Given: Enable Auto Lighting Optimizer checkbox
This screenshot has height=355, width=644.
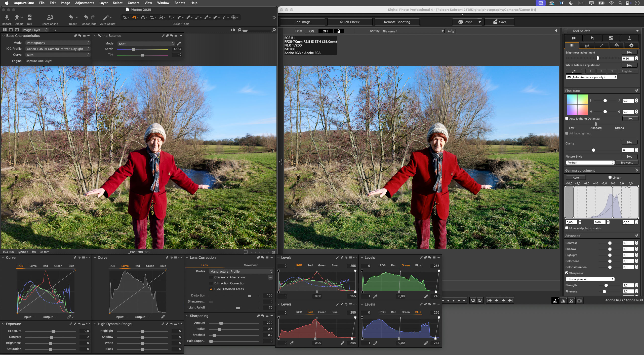Looking at the screenshot, I should pyautogui.click(x=567, y=119).
